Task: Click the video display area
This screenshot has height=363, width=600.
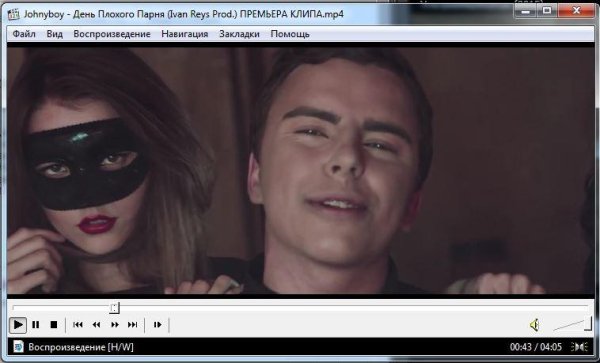Action: tap(301, 171)
